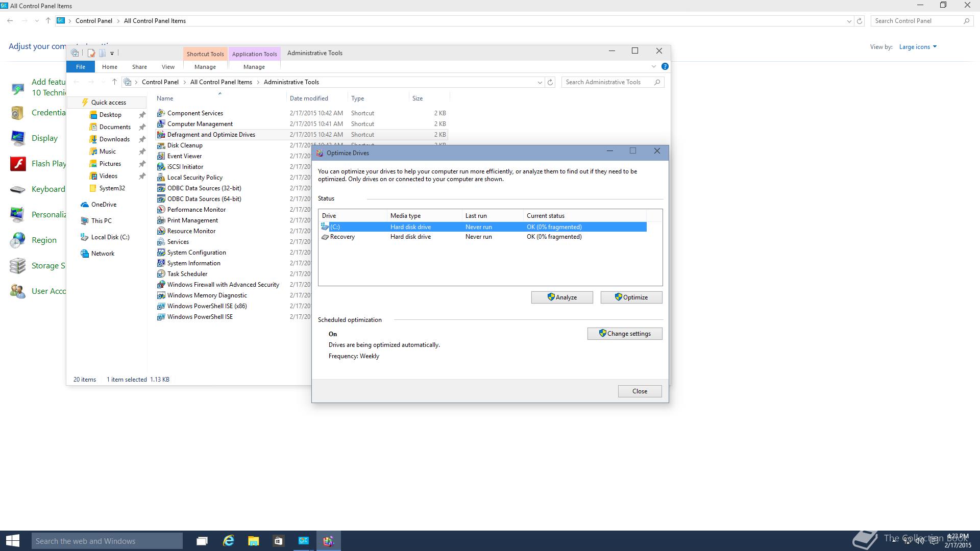The width and height of the screenshot is (980, 551).
Task: Click the Flash Player icon in Control Panel
Action: point(18,164)
